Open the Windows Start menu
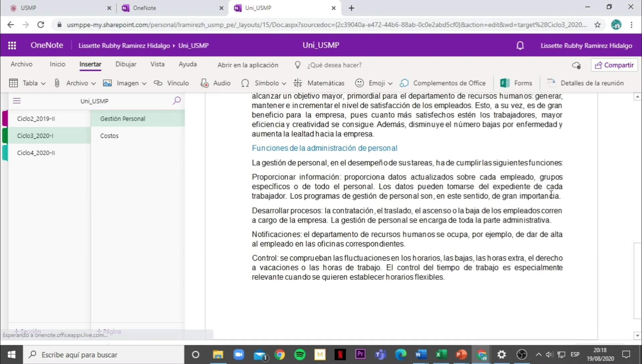Screen dimensions: 642x364 11,355
